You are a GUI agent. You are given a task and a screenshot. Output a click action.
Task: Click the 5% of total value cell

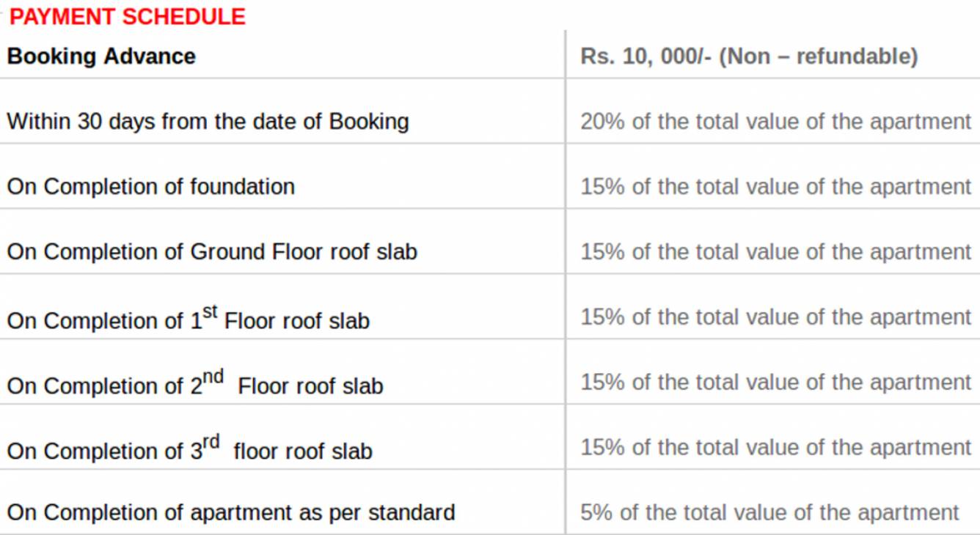(769, 512)
